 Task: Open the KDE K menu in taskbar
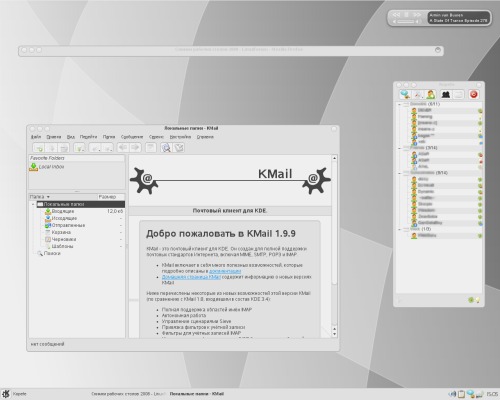(6, 394)
